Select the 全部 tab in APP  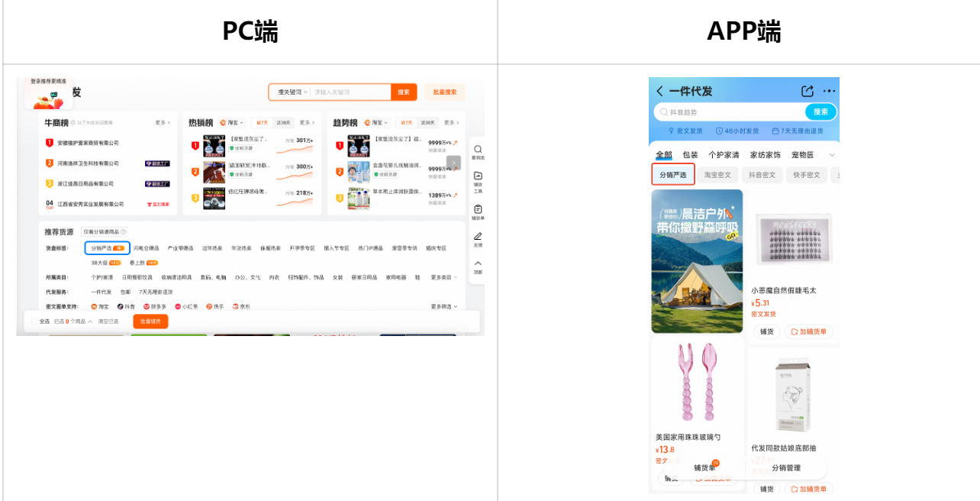point(664,155)
